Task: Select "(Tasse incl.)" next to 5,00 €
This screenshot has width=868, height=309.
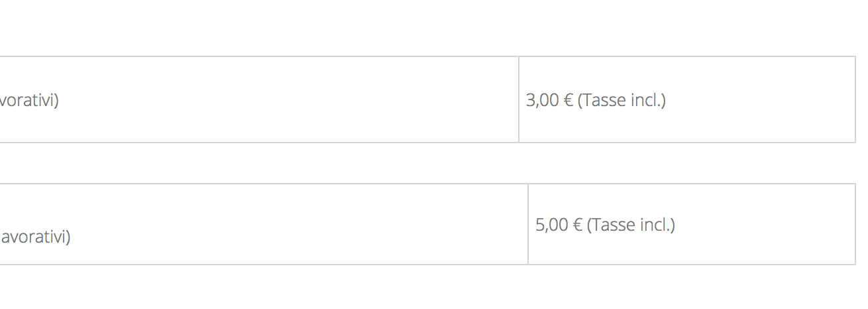Action: (x=631, y=225)
